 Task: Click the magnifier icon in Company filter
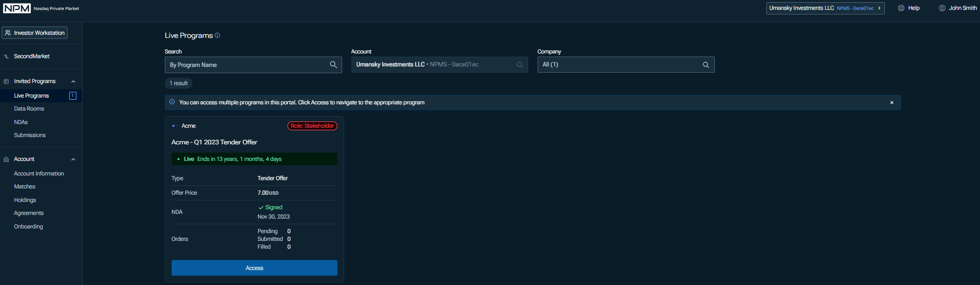[706, 65]
